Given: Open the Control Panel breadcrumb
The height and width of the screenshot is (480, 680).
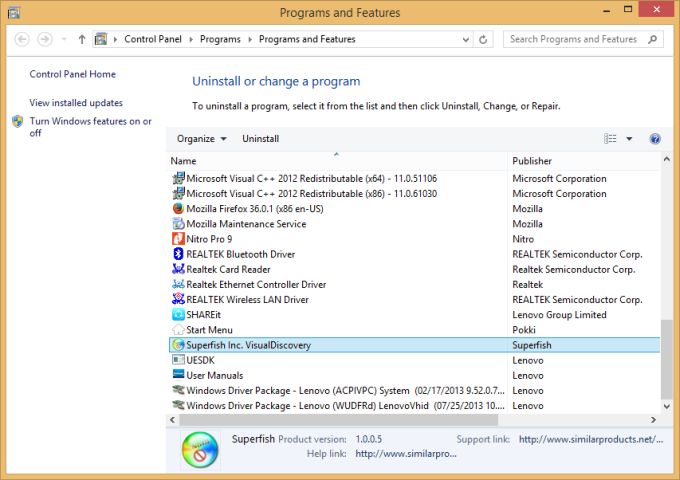Looking at the screenshot, I should click(x=153, y=39).
